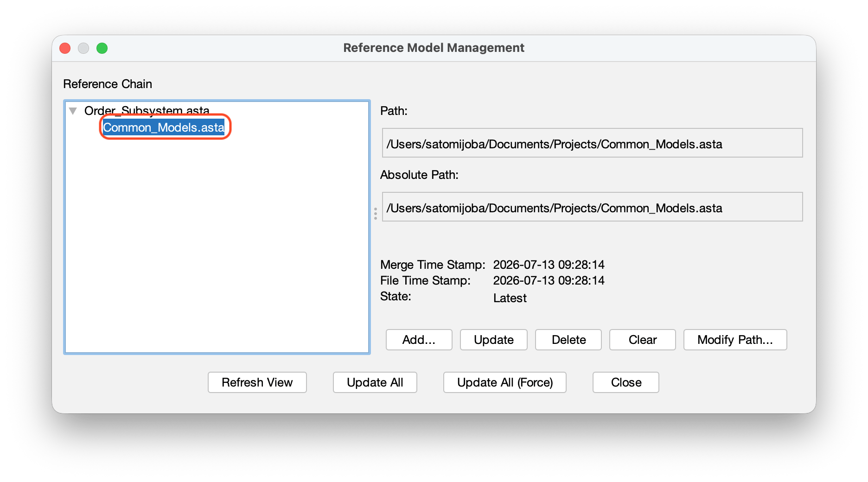Click the File Time Stamp value 2026-07-13 09:28:14
Viewport: 868px width, 482px height.
point(549,280)
